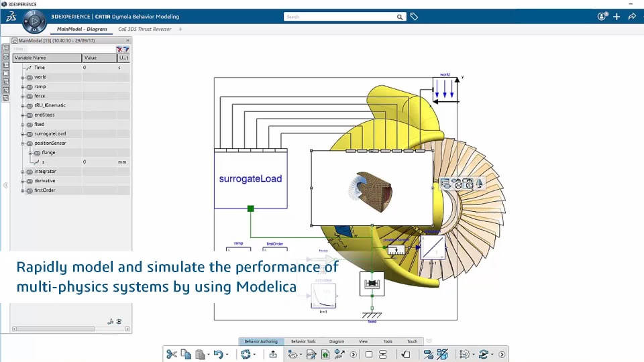Image resolution: width=644 pixels, height=362 pixels.
Task: Click the gear settings icon in bottom toolbar
Action: [464, 354]
